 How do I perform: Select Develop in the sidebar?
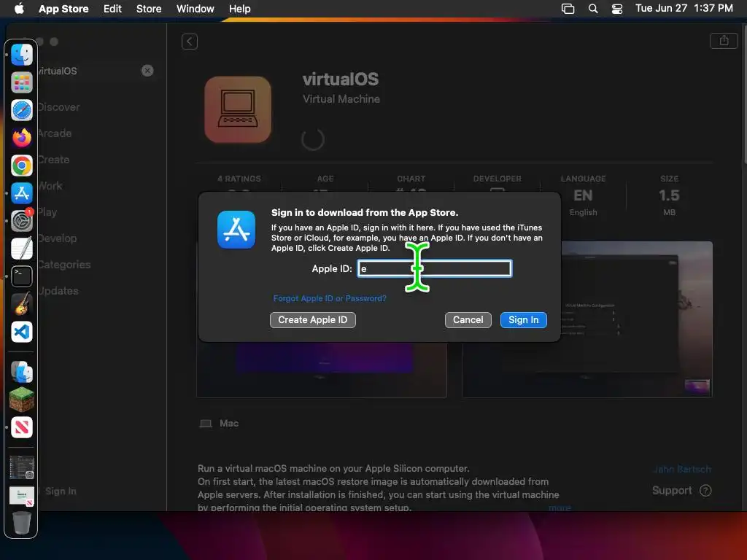[57, 238]
